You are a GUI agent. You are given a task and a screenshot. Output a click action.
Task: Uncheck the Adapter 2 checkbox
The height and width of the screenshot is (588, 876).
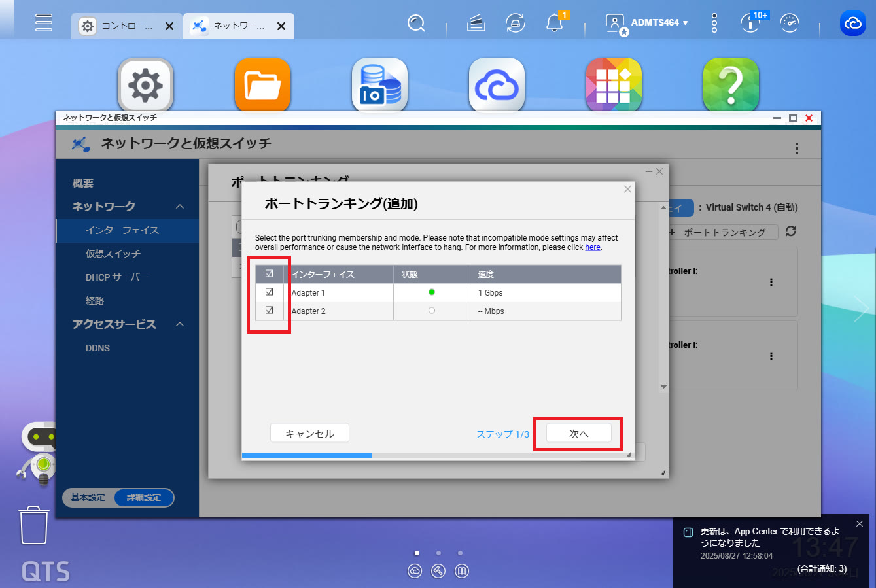(269, 311)
